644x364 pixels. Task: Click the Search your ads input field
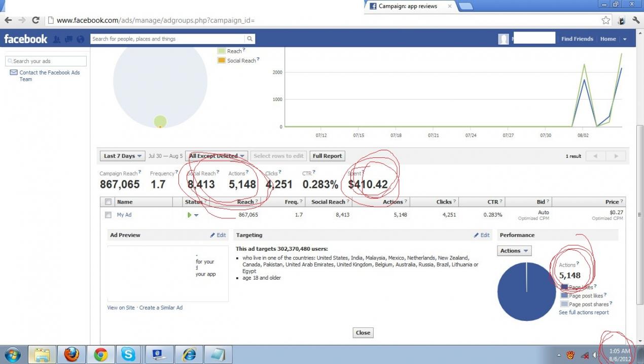click(46, 61)
